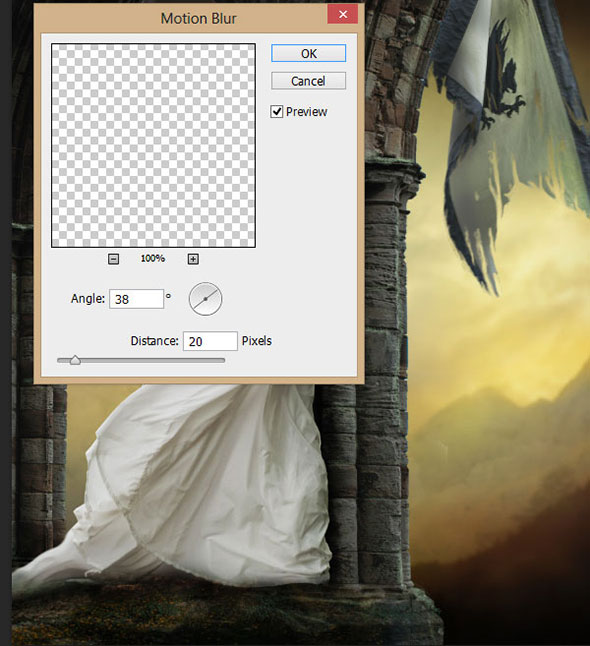590x646 pixels.
Task: Click the transparent checkerboard preview area
Action: tap(153, 145)
